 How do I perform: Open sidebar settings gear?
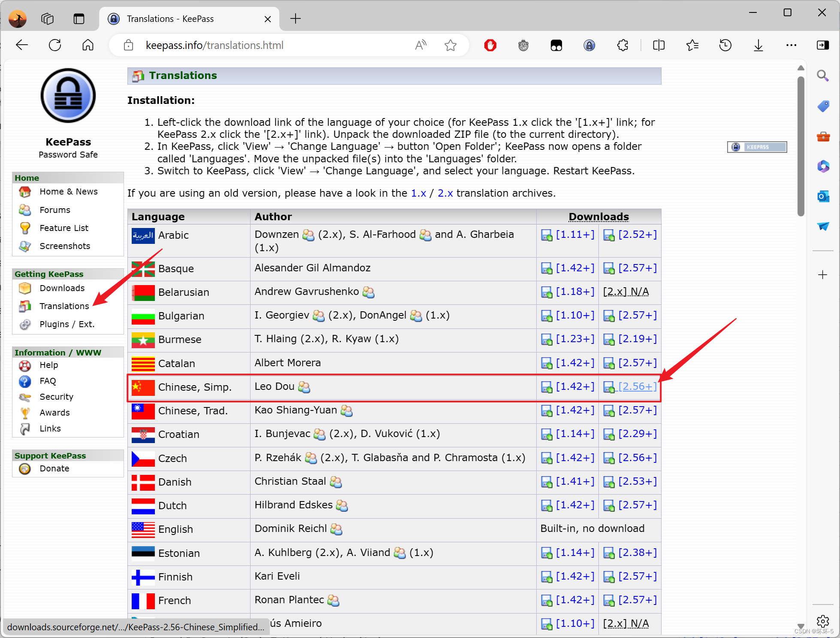click(x=823, y=621)
